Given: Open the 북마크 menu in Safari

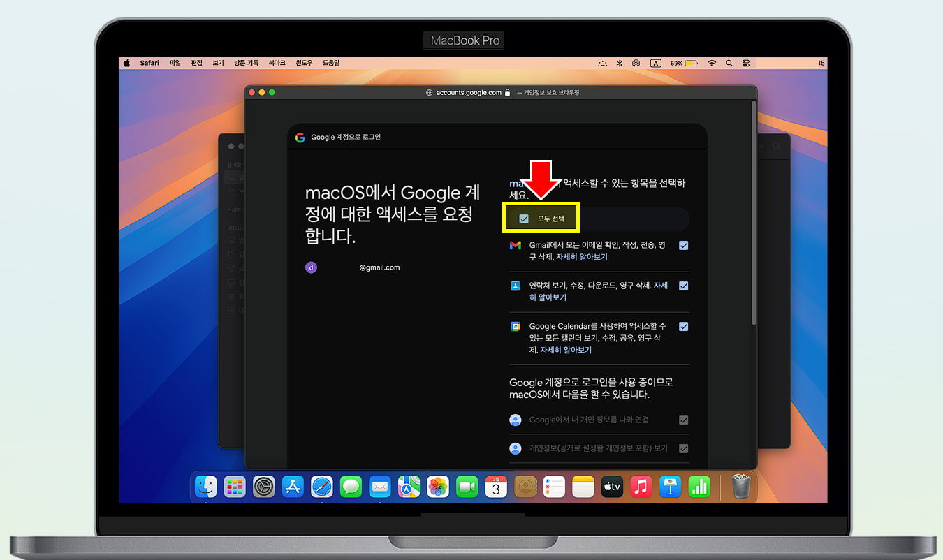Looking at the screenshot, I should tap(277, 63).
